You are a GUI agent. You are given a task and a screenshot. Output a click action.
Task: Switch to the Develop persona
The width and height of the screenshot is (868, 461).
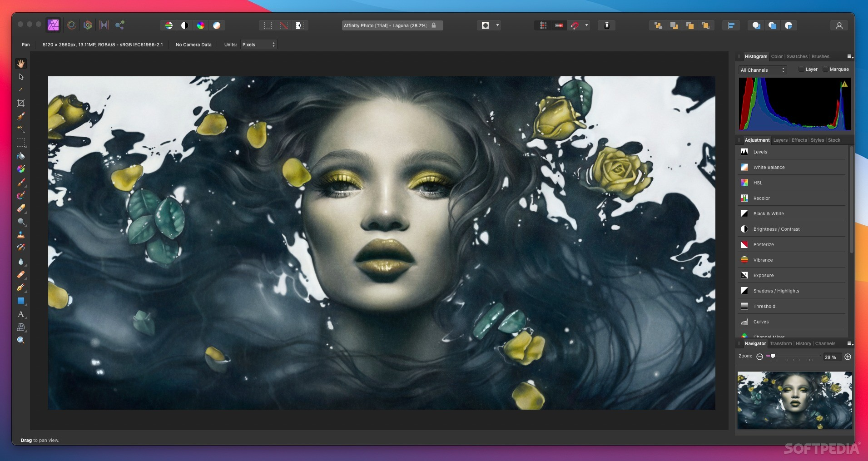pos(88,25)
